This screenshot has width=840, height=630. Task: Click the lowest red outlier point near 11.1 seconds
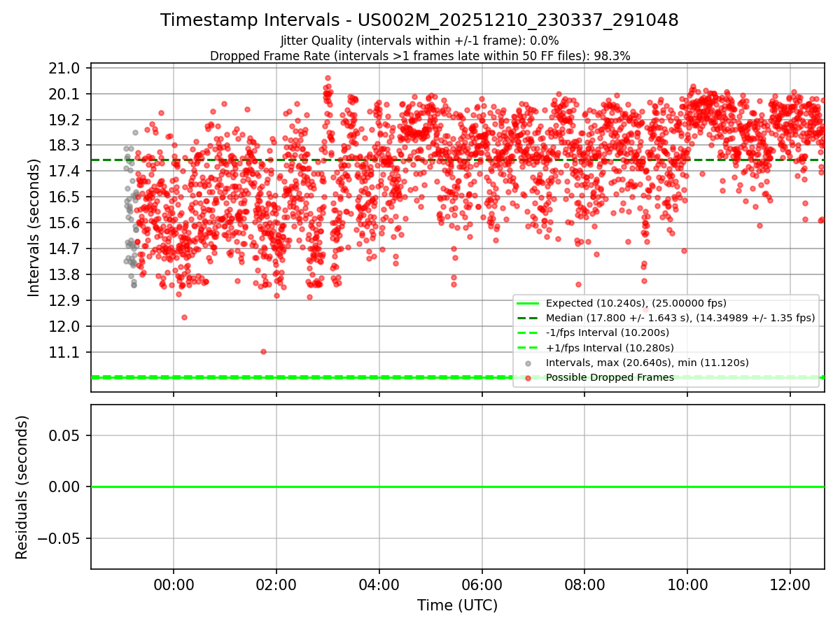263,351
